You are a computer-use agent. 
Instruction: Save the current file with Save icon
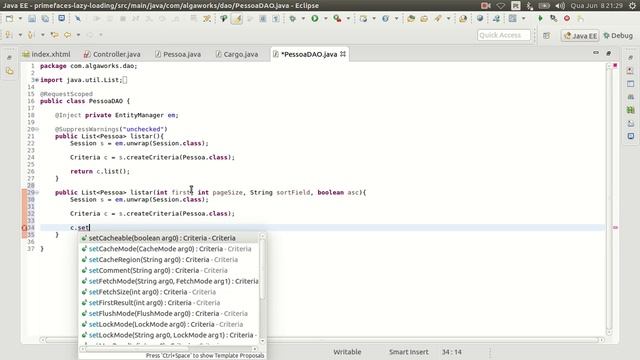32,18
